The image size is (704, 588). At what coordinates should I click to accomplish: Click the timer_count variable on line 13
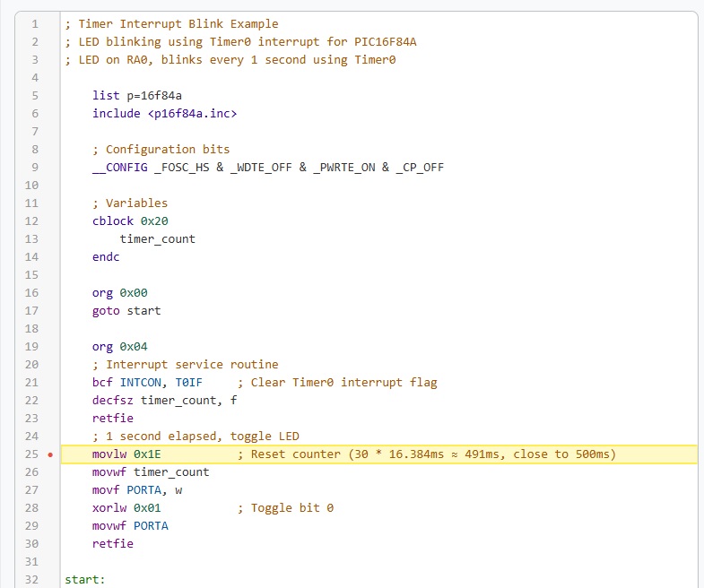(x=157, y=239)
